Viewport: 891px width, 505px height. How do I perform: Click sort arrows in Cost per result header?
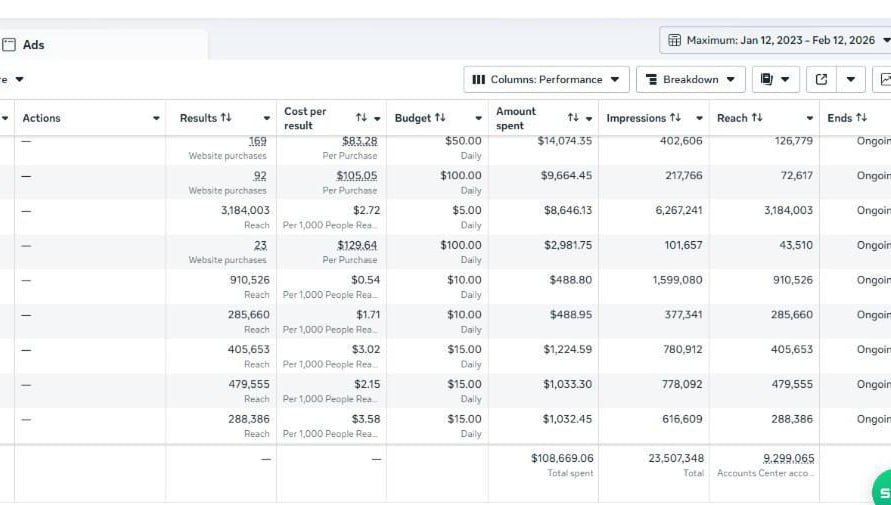point(361,118)
